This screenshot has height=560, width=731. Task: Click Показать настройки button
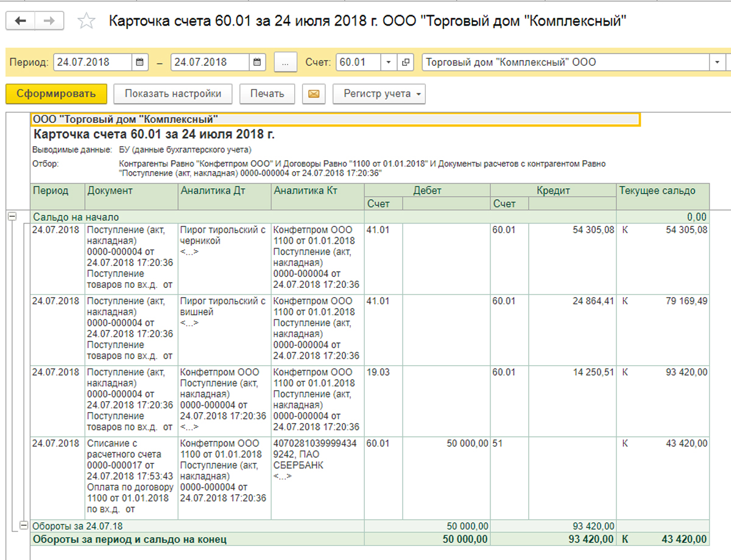(172, 94)
